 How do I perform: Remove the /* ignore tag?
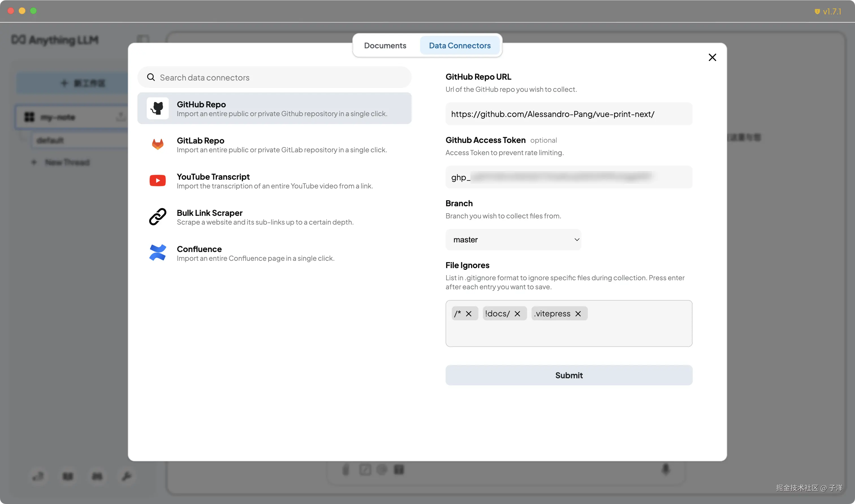pos(468,314)
